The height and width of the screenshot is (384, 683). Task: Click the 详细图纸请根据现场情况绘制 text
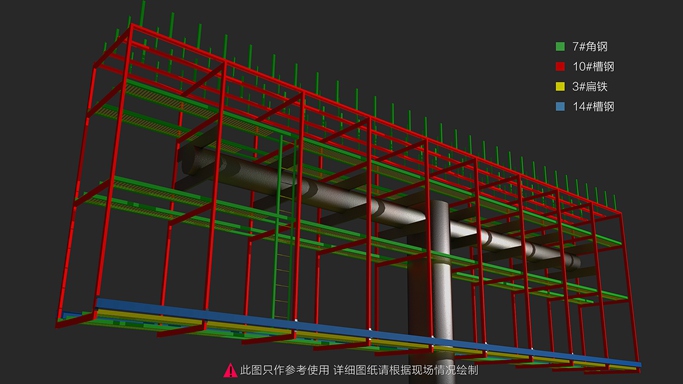[406, 371]
